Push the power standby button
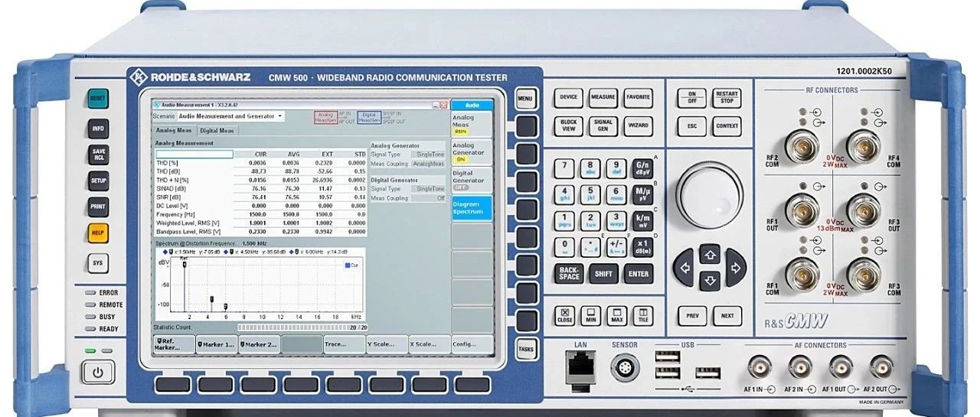The image size is (980, 417). [98, 373]
